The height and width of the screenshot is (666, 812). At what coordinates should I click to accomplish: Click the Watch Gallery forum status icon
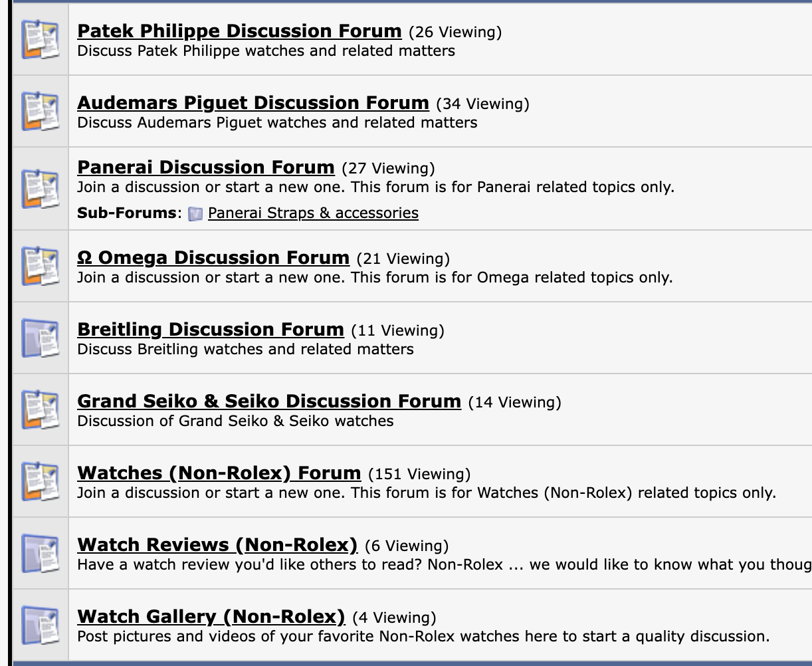[40, 625]
